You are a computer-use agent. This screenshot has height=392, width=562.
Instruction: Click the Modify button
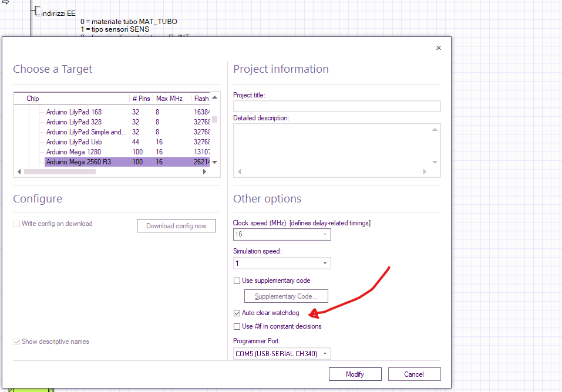[x=355, y=374]
